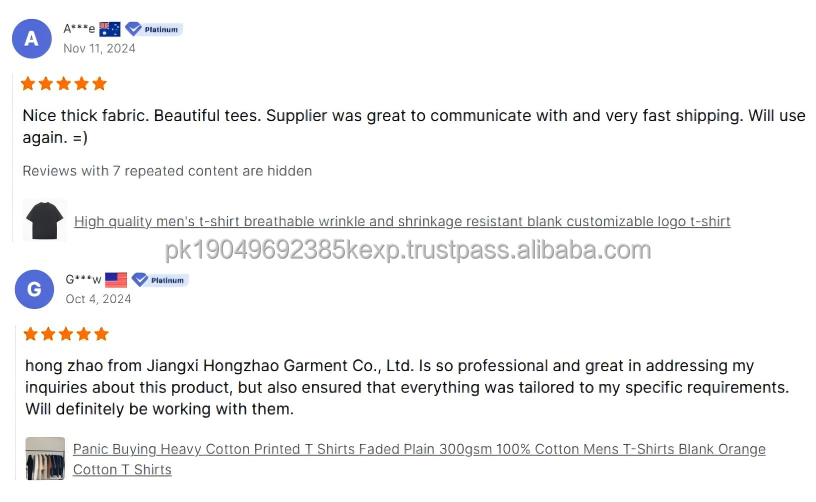Open the black t-shirt product thumbnail
This screenshot has width=816, height=502.
click(44, 220)
